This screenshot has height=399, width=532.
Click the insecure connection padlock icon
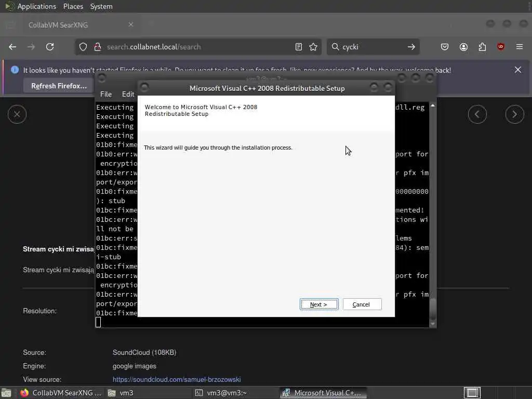(98, 47)
